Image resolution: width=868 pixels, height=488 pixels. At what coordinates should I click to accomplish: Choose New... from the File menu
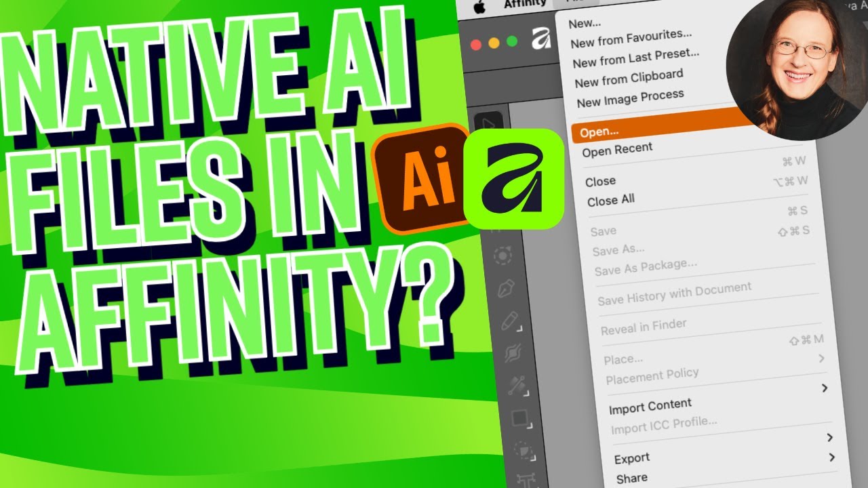tap(585, 23)
